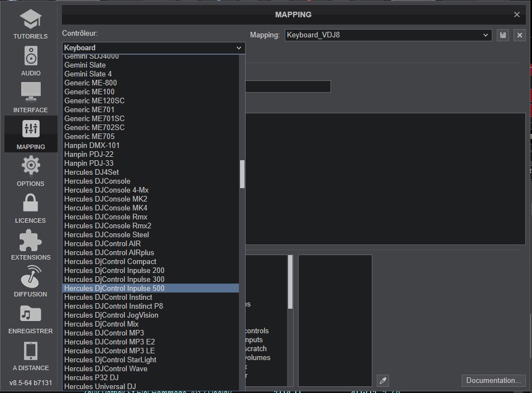This screenshot has width=532, height=393.
Task: Open the Extensions puzzle section
Action: 31,245
